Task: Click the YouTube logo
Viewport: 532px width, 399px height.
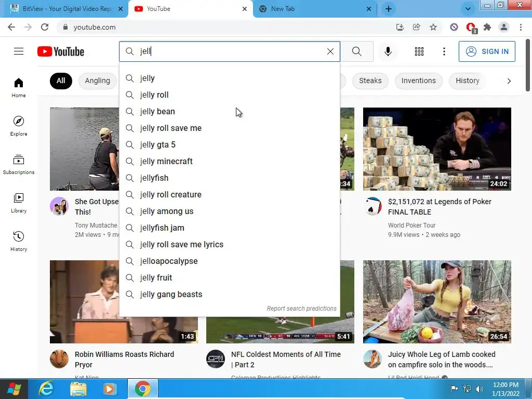Action: 61,51
